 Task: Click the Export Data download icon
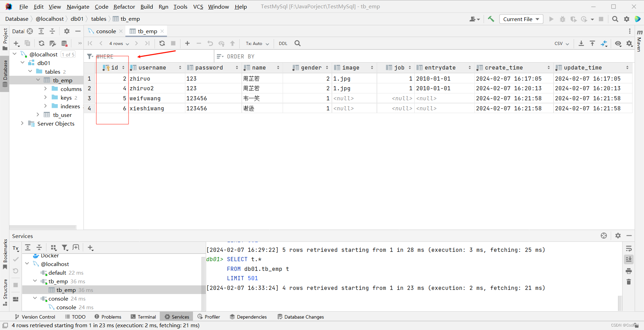581,43
